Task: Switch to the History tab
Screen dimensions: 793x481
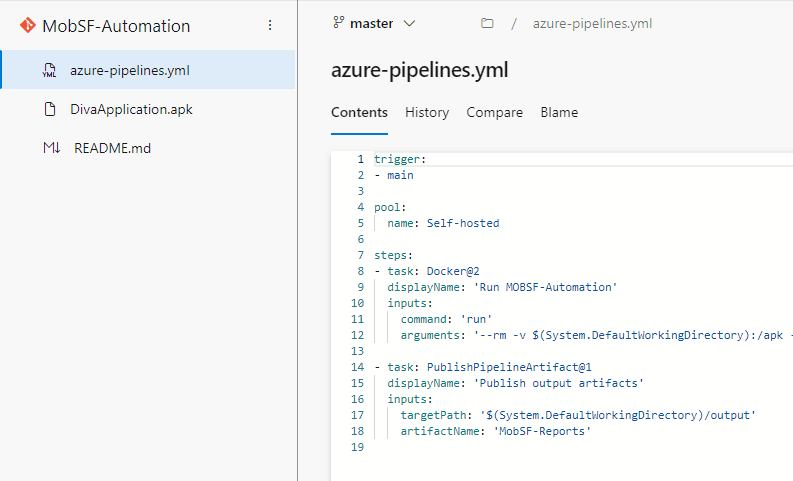Action: tap(427, 112)
